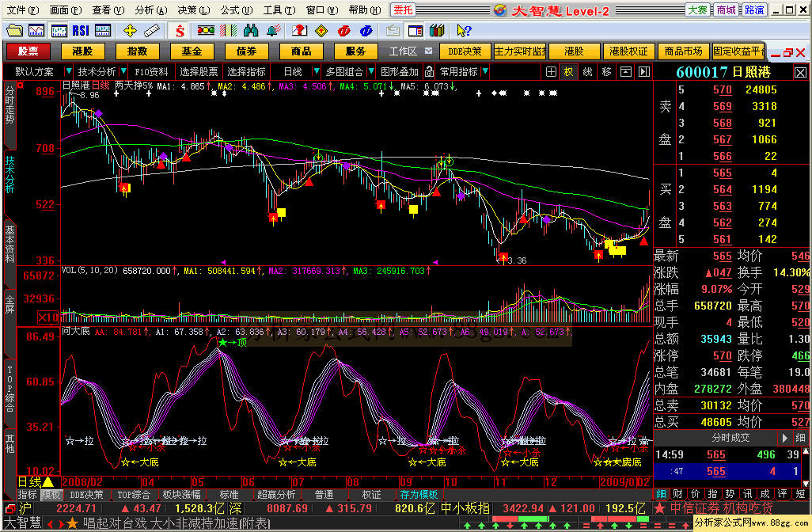The image size is (812, 532).
Task: Select the 股票 category button
Action: pos(28,51)
